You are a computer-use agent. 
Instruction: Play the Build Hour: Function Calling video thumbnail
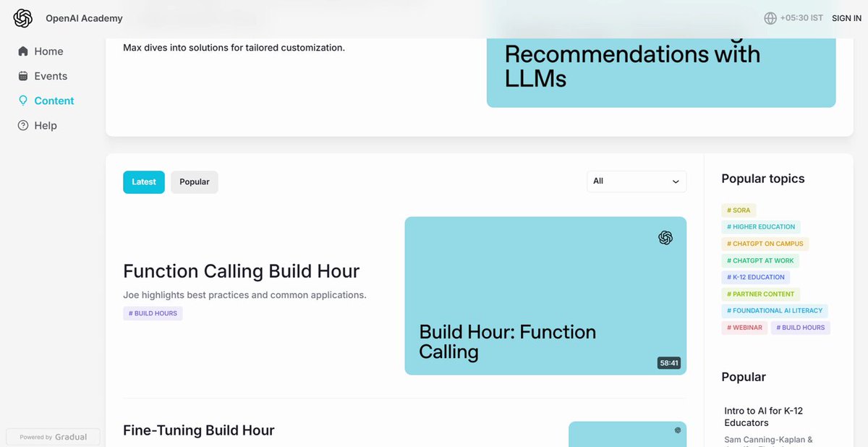(x=545, y=296)
